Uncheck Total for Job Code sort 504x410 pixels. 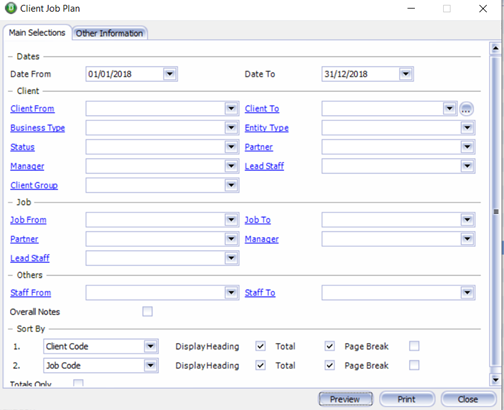pyautogui.click(x=330, y=365)
